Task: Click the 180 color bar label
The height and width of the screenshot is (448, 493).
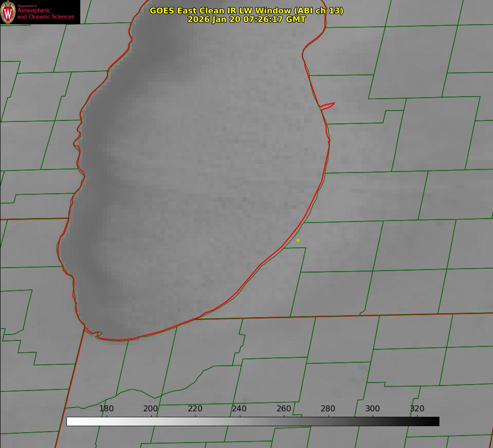Action: click(x=106, y=408)
